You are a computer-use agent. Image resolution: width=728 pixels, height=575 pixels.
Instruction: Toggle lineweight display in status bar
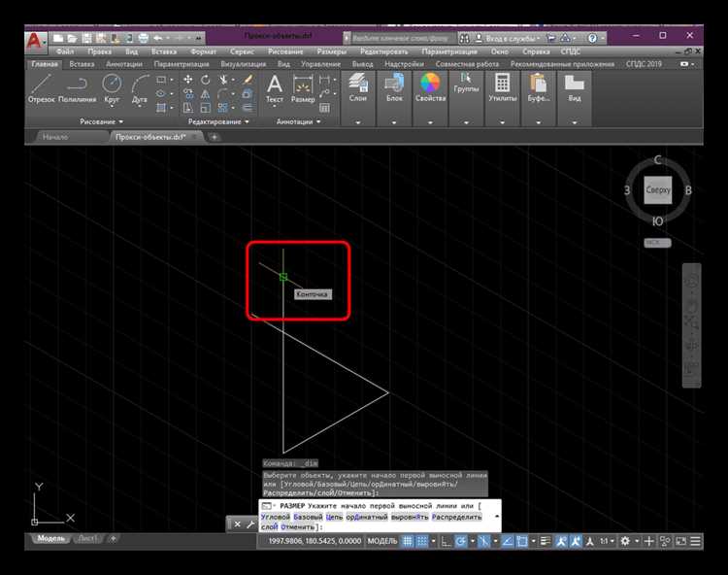pos(546,541)
